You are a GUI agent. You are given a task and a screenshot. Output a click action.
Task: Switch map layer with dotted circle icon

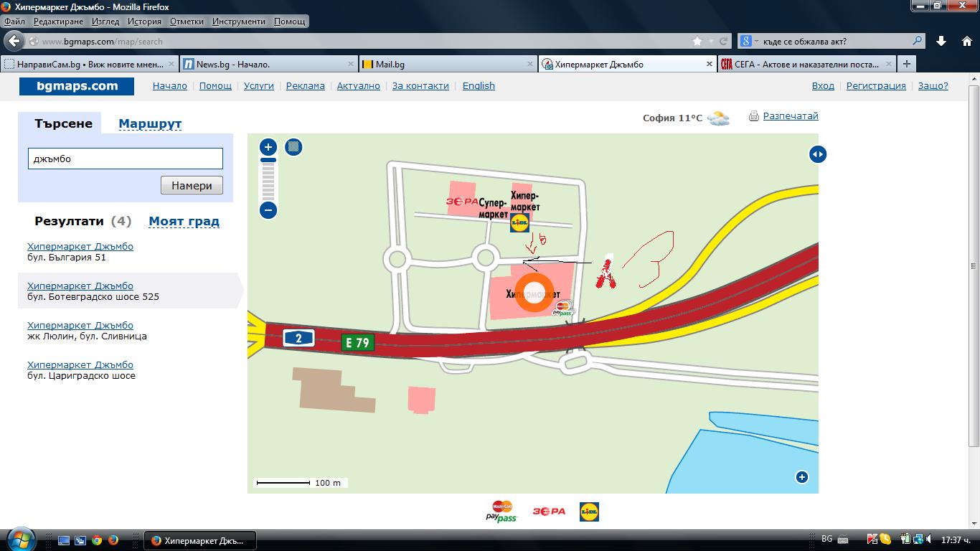[x=293, y=147]
